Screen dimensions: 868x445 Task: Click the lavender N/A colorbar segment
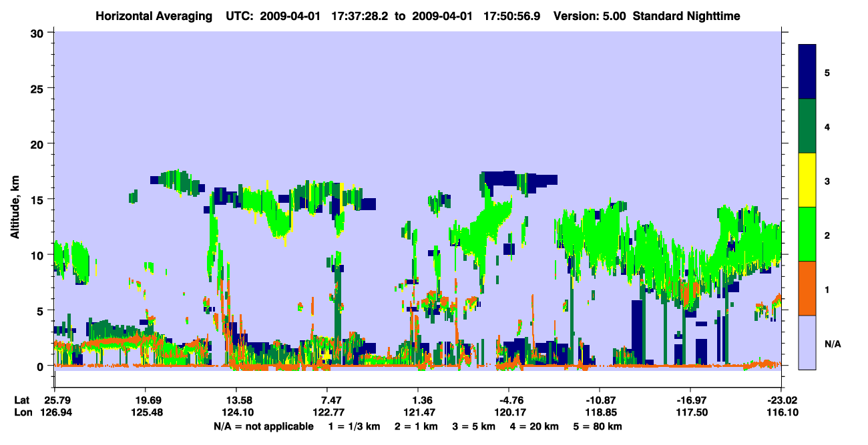[807, 342]
